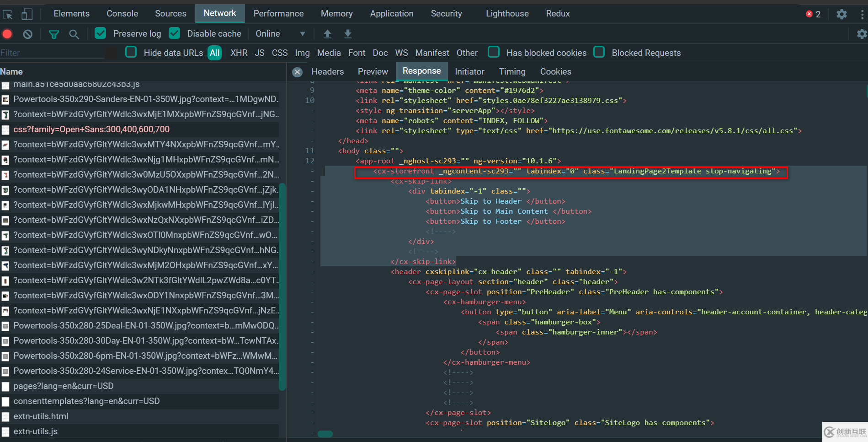The height and width of the screenshot is (442, 868).
Task: Activate the inspect element picker icon
Action: pyautogui.click(x=8, y=14)
